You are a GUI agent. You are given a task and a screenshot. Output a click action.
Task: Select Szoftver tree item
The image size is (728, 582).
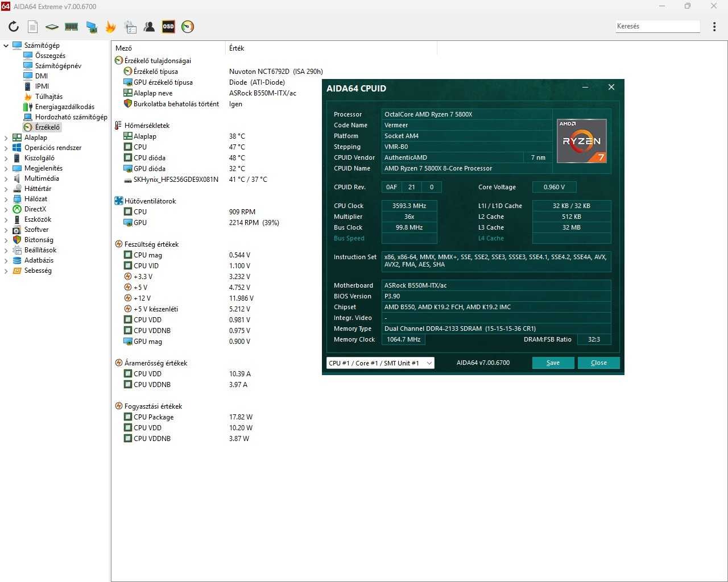click(36, 230)
